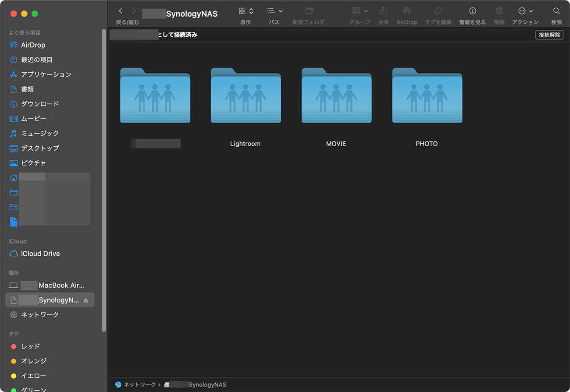Click the PHOTO folder name label
570x392 pixels.
tap(427, 144)
